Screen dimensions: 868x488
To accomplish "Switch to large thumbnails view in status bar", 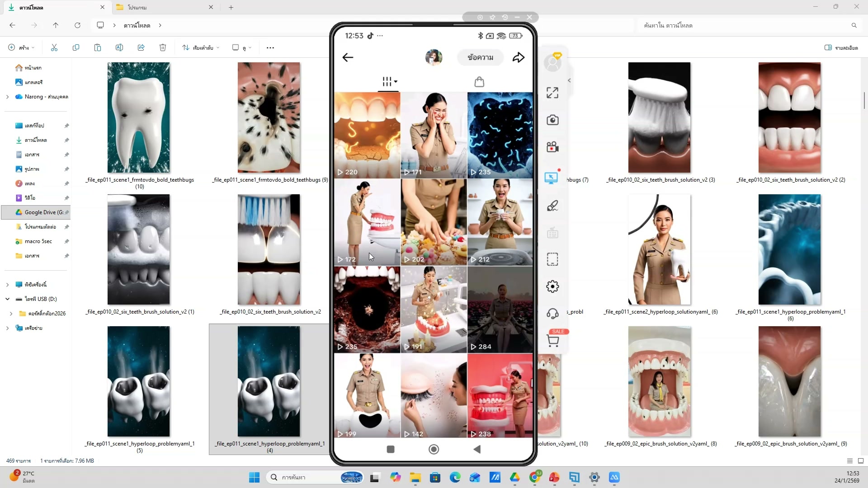I will (x=861, y=461).
